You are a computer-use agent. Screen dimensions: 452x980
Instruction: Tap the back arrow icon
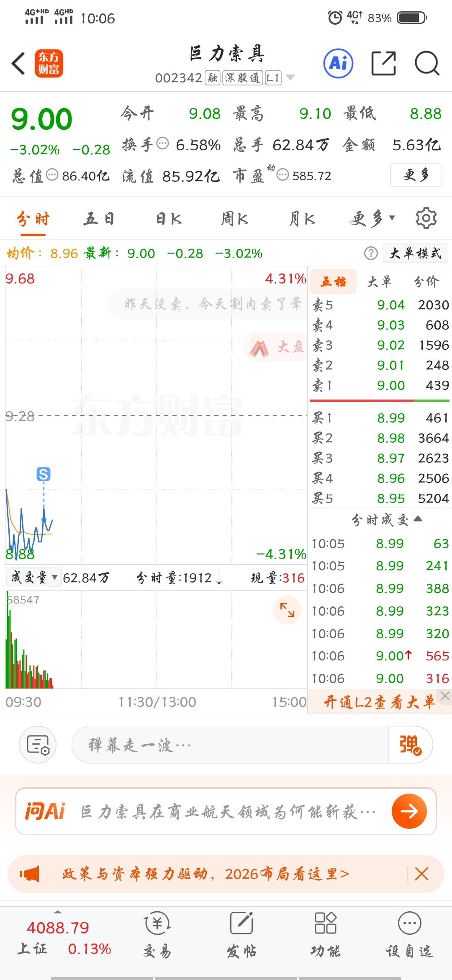tap(18, 64)
